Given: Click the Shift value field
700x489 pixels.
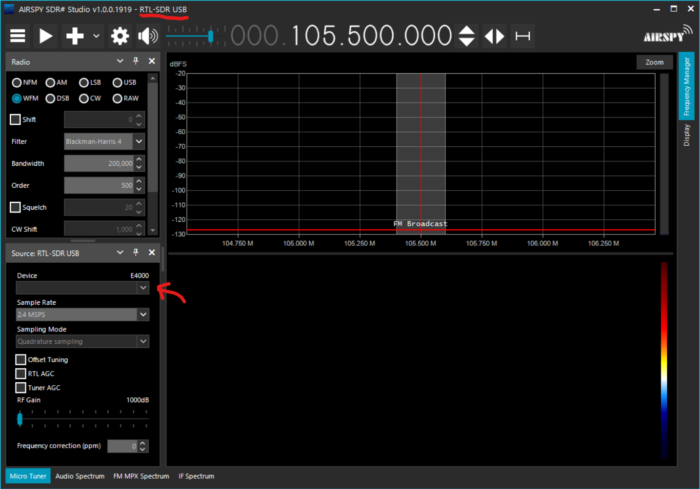Looking at the screenshot, I should (x=99, y=119).
